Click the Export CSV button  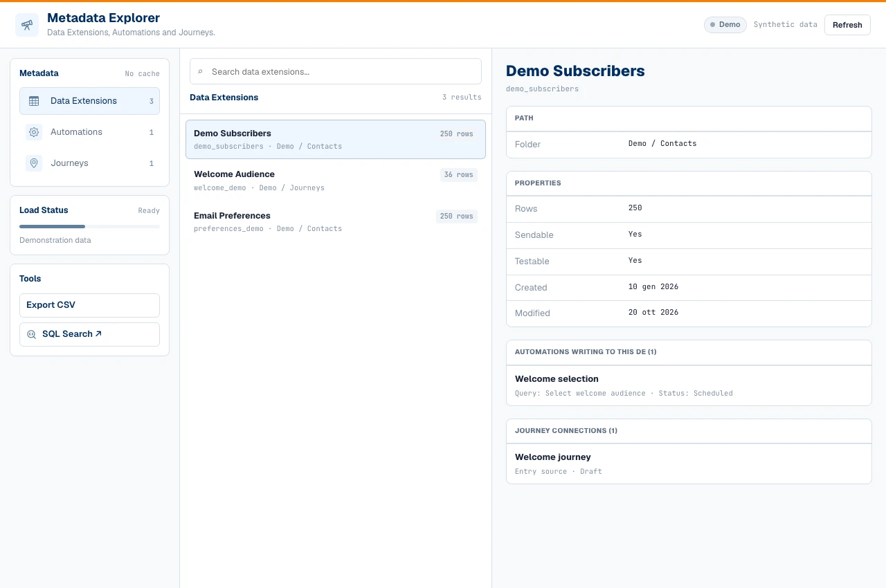(x=89, y=305)
